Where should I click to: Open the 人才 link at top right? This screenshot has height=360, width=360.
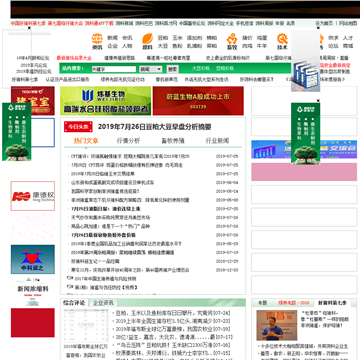click(348, 38)
